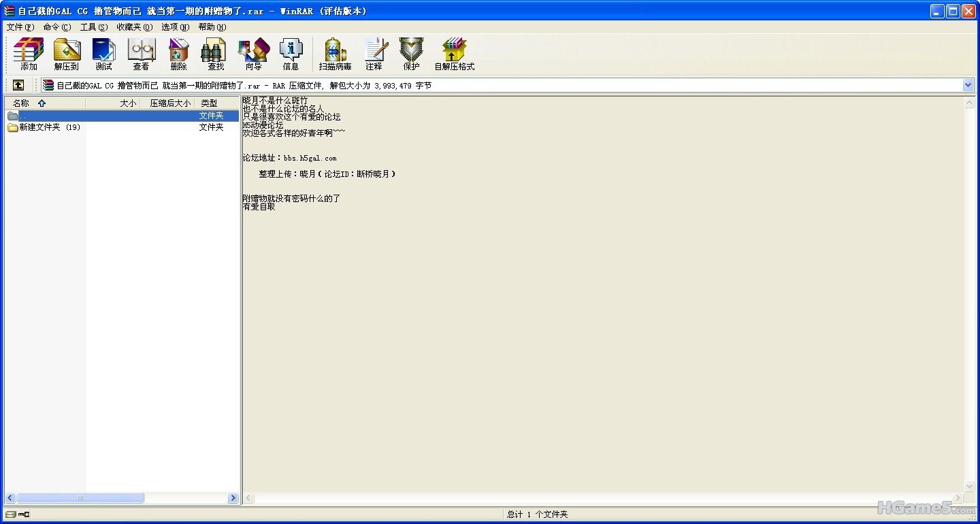Run the 测试 (Test) archive tool
The height and width of the screenshot is (524, 980).
point(104,54)
